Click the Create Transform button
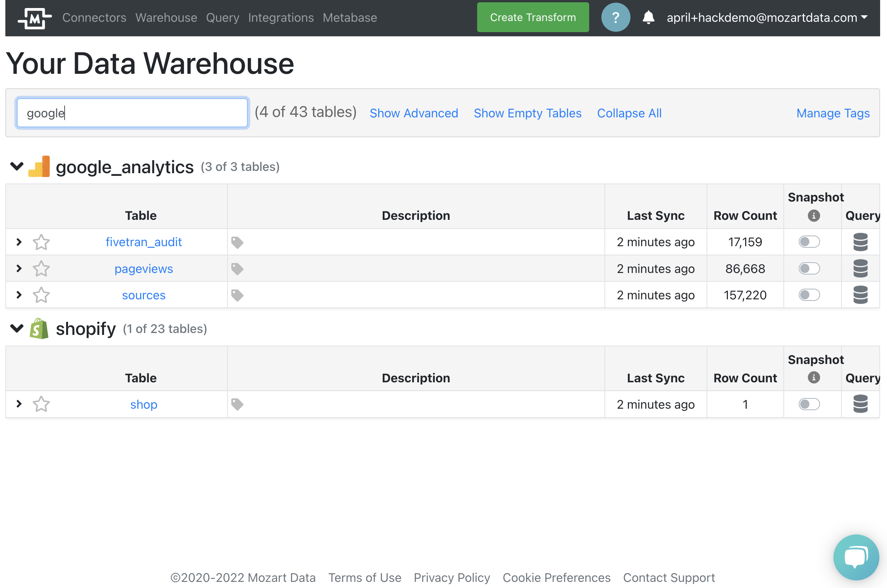Screen dimensions: 887x588 pyautogui.click(x=533, y=17)
